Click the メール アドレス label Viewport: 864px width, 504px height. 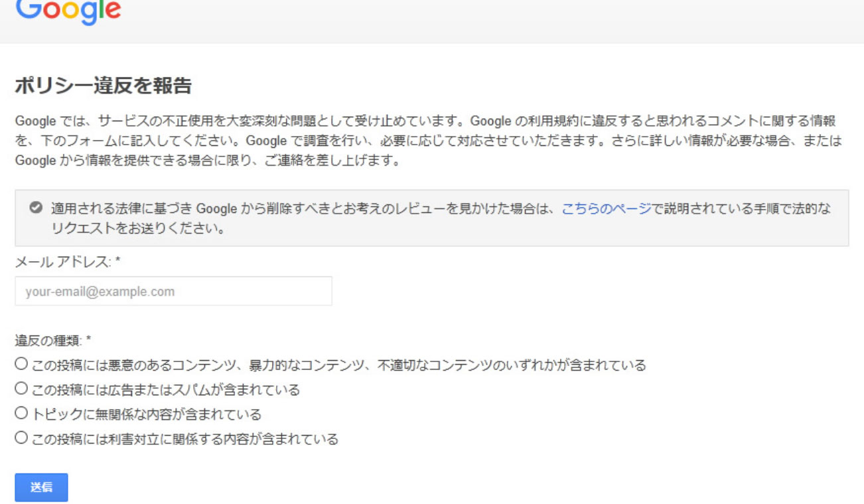(68, 262)
